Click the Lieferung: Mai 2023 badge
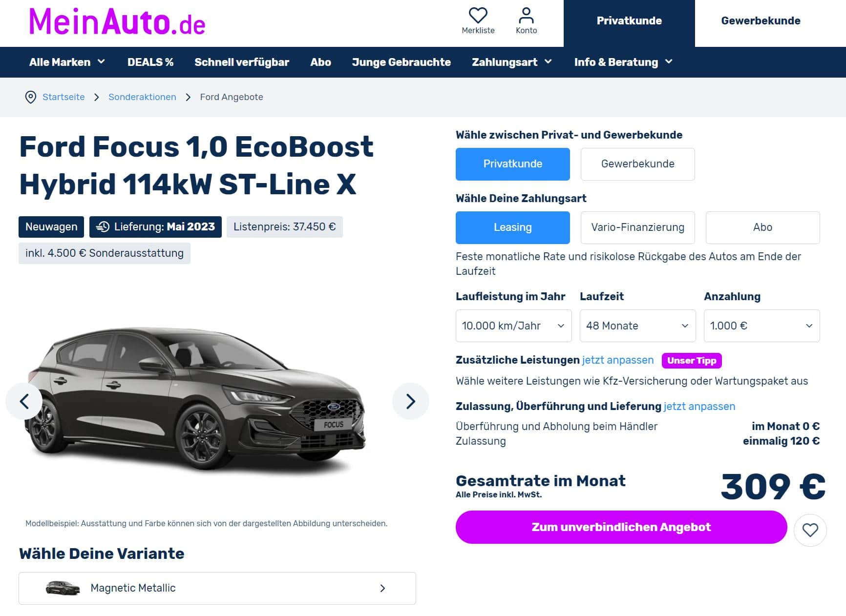The width and height of the screenshot is (846, 616). pos(155,227)
